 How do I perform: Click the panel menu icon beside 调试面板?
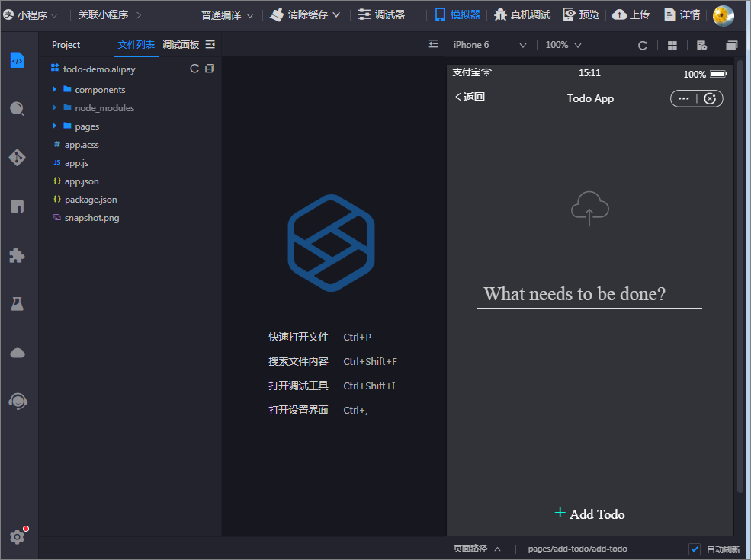pos(210,44)
